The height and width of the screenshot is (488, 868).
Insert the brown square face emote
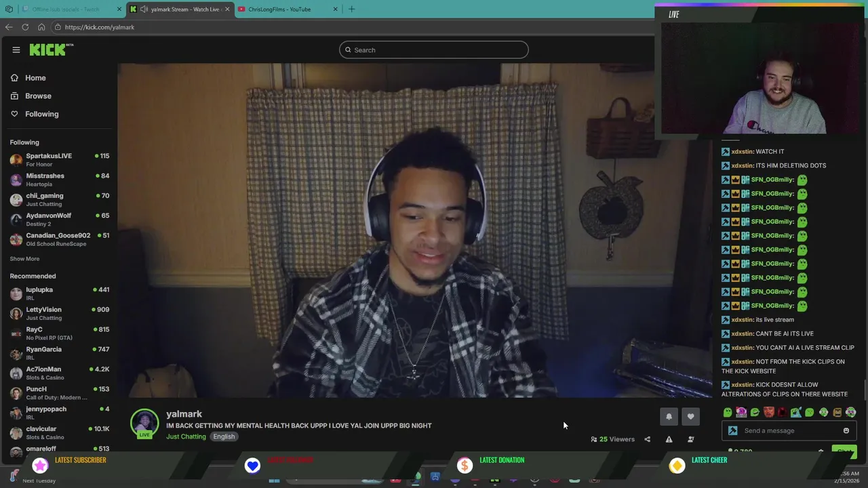coord(837,412)
